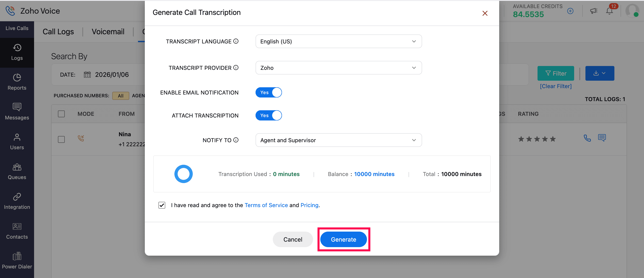Open the Terms of Service link
644x278 pixels.
pyautogui.click(x=266, y=205)
